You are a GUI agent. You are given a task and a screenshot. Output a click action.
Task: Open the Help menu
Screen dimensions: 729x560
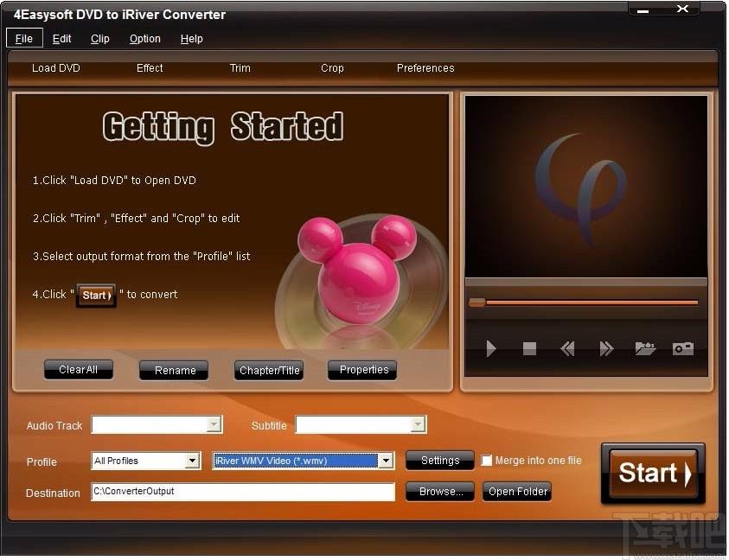pos(192,39)
